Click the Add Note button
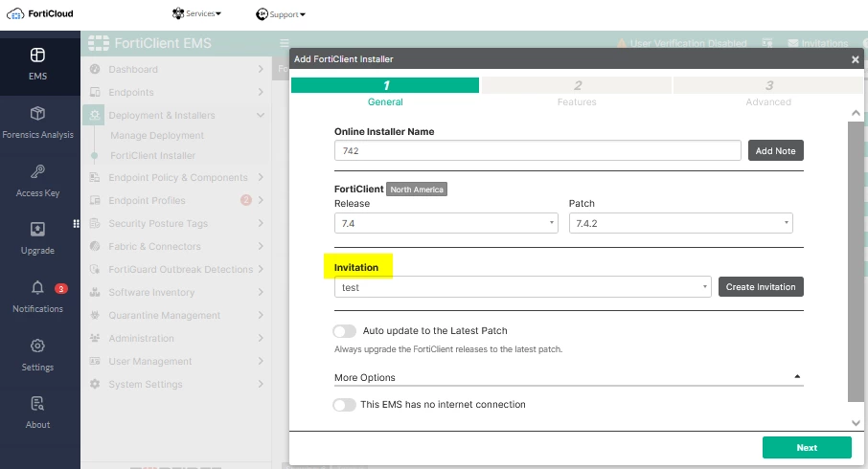Image resolution: width=868 pixels, height=469 pixels. point(776,150)
